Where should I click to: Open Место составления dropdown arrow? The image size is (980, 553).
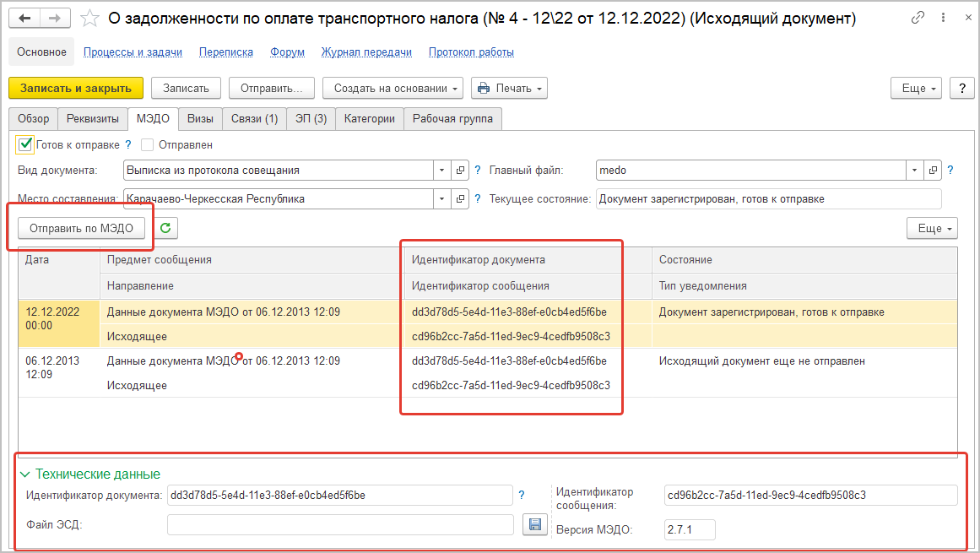pyautogui.click(x=442, y=199)
